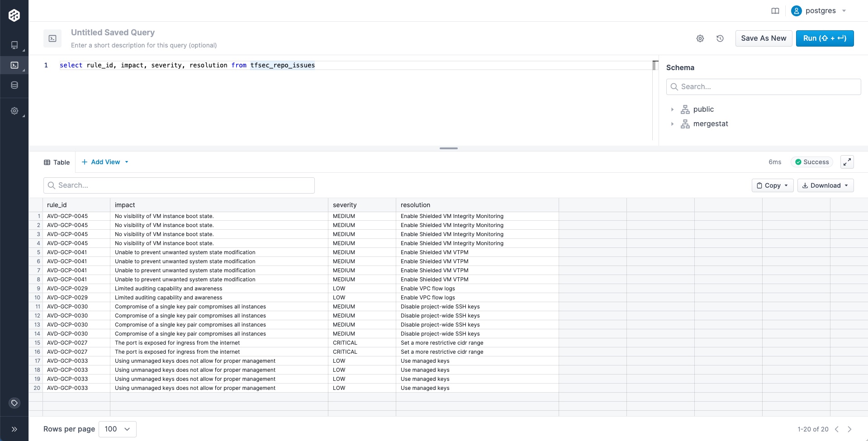Screen dimensions: 868x441
Task: Open the sidebar settings gear icon
Action: [x=14, y=111]
